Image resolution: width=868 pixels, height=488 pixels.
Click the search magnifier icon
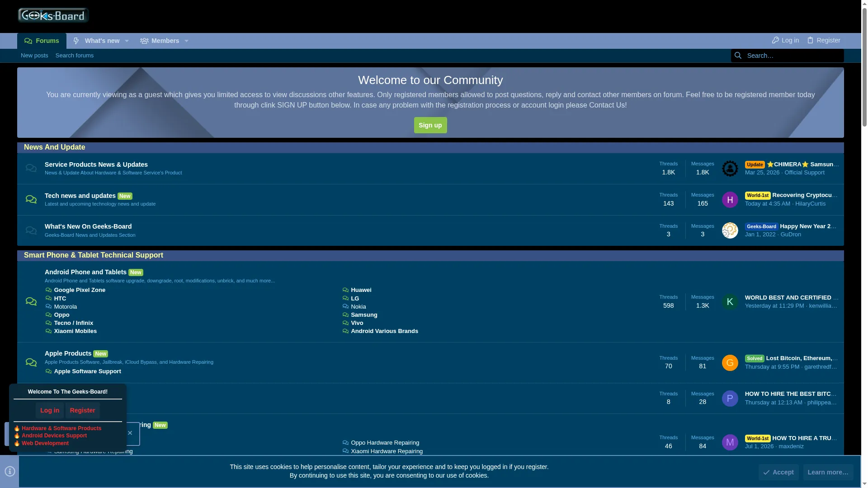coord(738,56)
